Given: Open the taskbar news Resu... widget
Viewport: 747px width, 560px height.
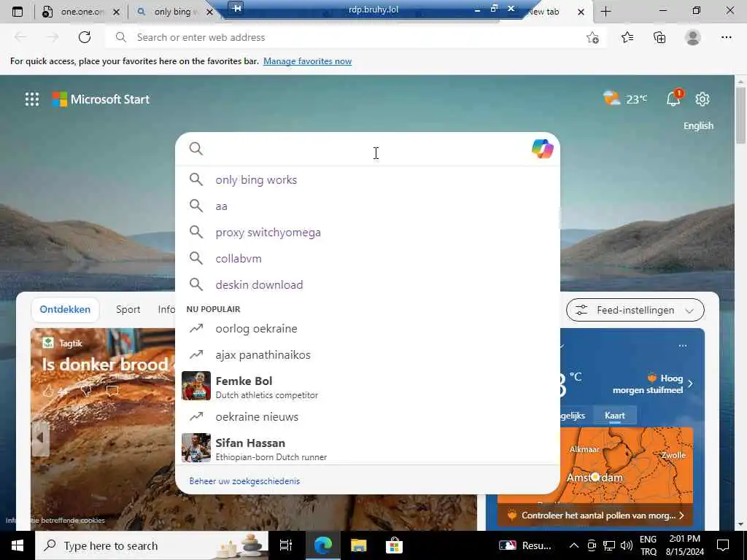Looking at the screenshot, I should tap(525, 545).
